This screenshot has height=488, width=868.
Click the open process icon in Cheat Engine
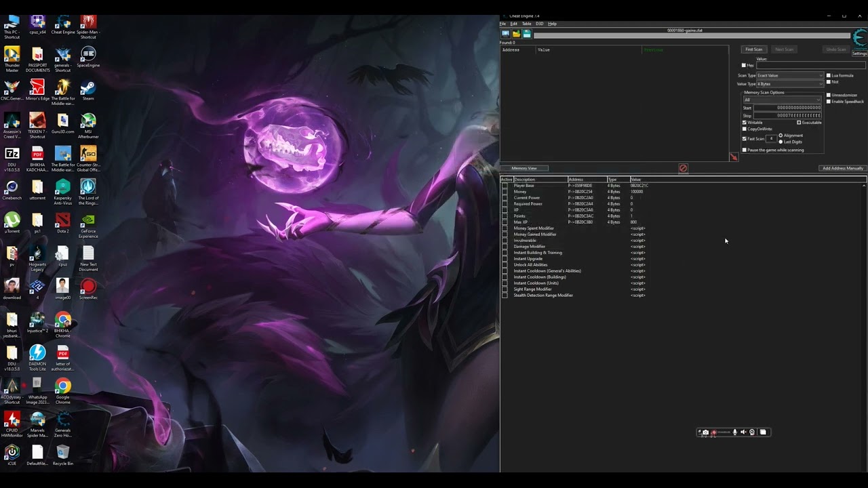click(505, 33)
